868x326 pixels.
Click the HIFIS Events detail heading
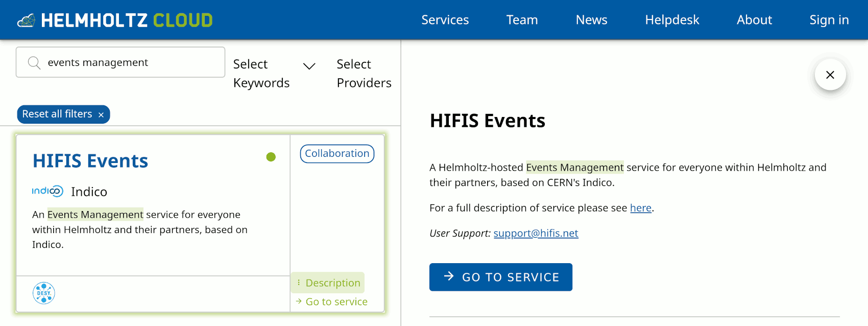(x=488, y=121)
